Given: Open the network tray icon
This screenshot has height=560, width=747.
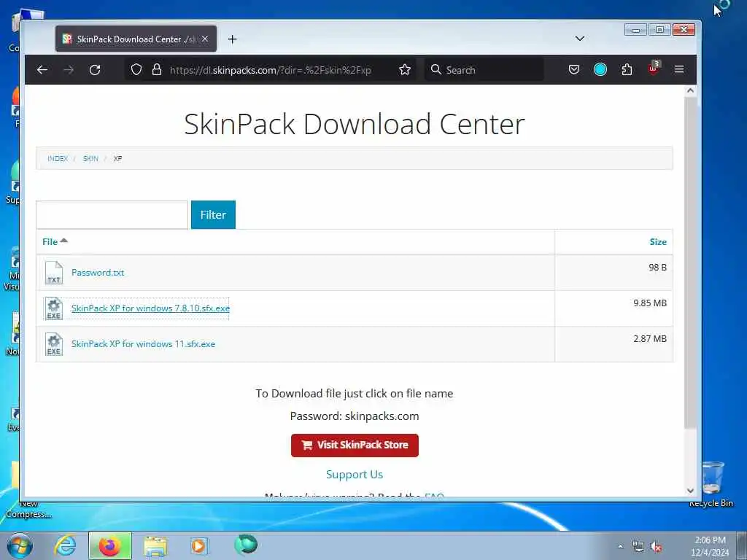Looking at the screenshot, I should click(638, 547).
